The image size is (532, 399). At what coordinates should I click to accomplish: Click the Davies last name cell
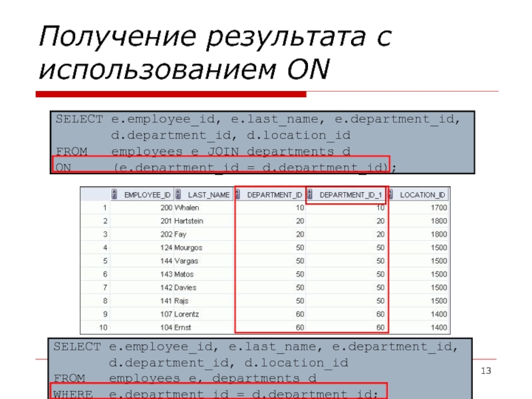(x=203, y=287)
